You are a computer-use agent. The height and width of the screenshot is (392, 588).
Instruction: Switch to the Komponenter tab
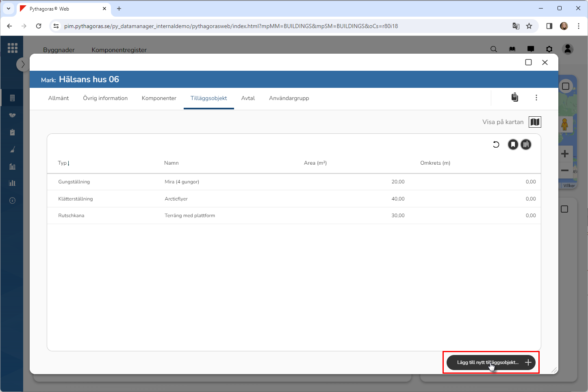(x=159, y=98)
